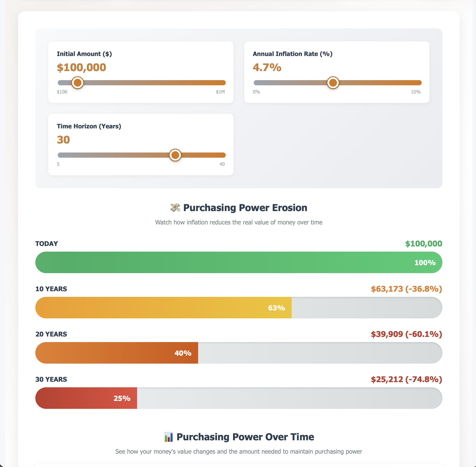The image size is (476, 467).
Task: Select the Initial Amount slider track
Action: pyautogui.click(x=141, y=83)
